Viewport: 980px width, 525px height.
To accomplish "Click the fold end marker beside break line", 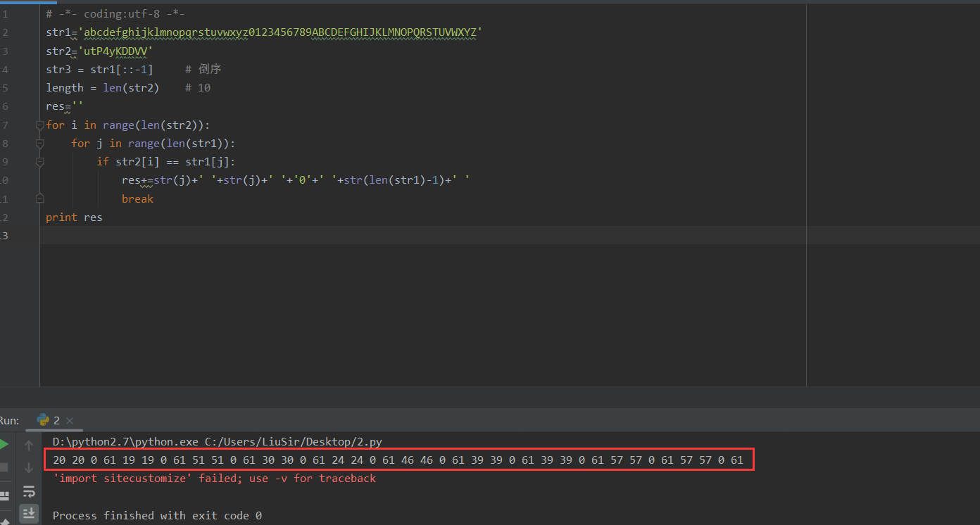I will click(x=40, y=198).
